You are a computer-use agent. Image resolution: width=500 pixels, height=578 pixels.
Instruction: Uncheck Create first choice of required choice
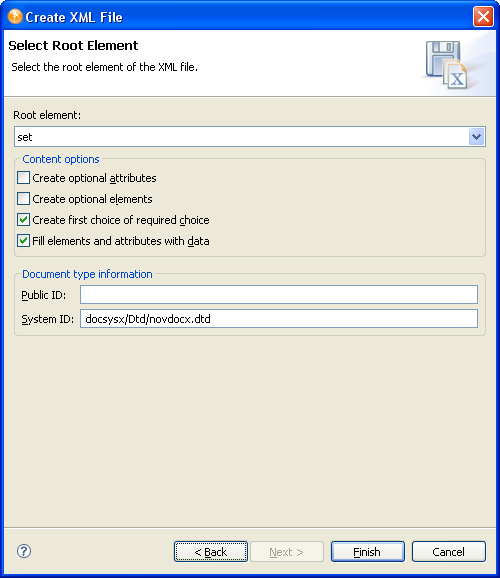click(24, 220)
